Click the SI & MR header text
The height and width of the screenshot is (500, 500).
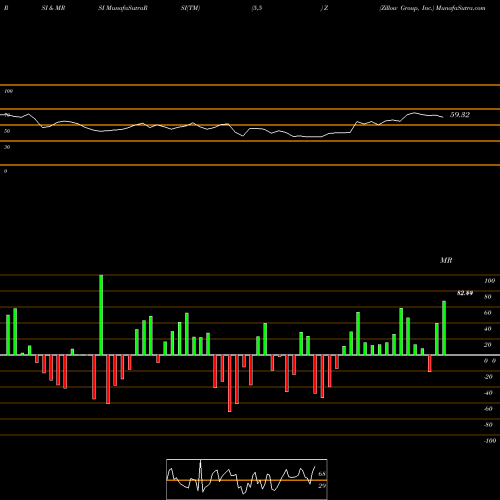point(53,8)
